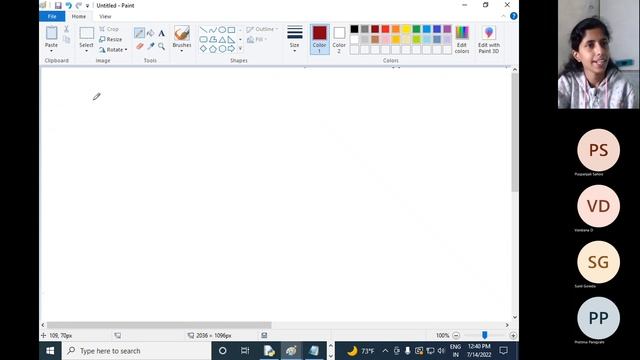The width and height of the screenshot is (640, 360).
Task: Choose the Hexagon shape
Action: point(222,49)
